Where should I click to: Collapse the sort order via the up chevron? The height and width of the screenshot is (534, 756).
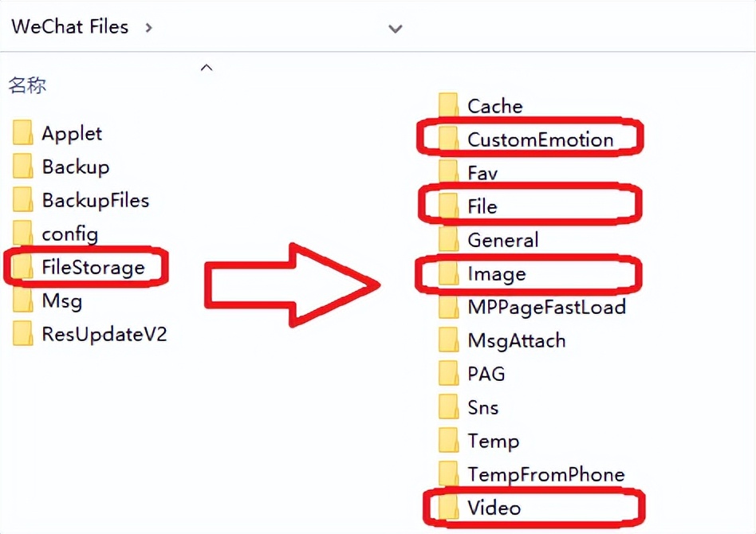(206, 67)
